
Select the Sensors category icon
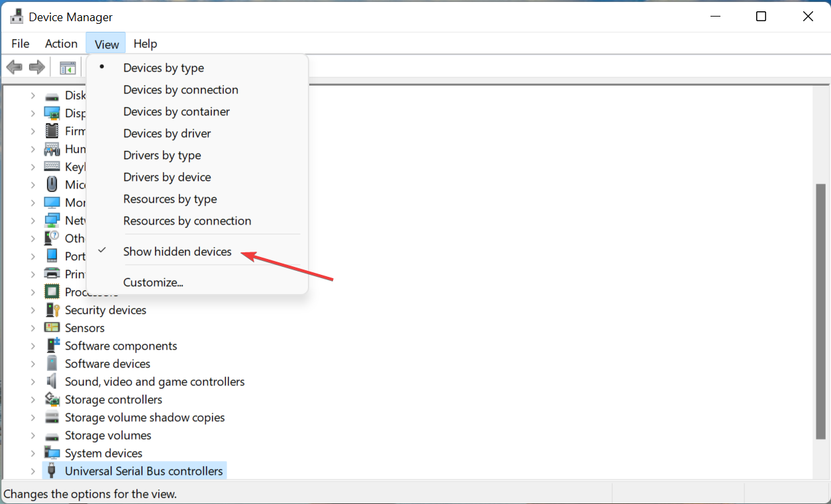click(x=52, y=328)
